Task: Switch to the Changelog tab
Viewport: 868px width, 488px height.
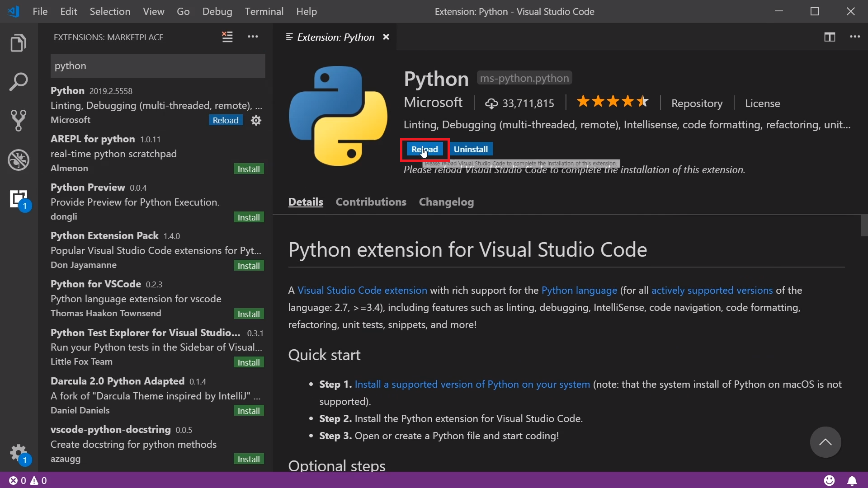Action: click(446, 202)
